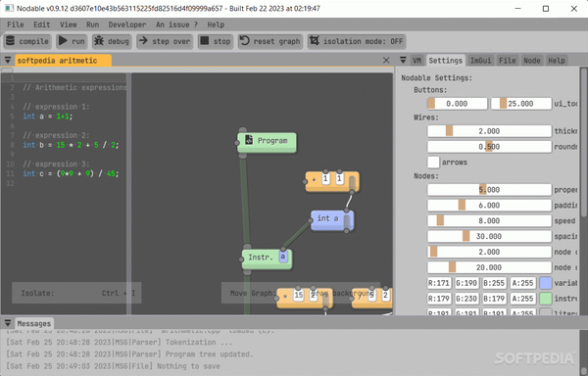This screenshot has width=588, height=376.
Task: Open the dropdown triangle beside VM tab
Action: pyautogui.click(x=403, y=60)
